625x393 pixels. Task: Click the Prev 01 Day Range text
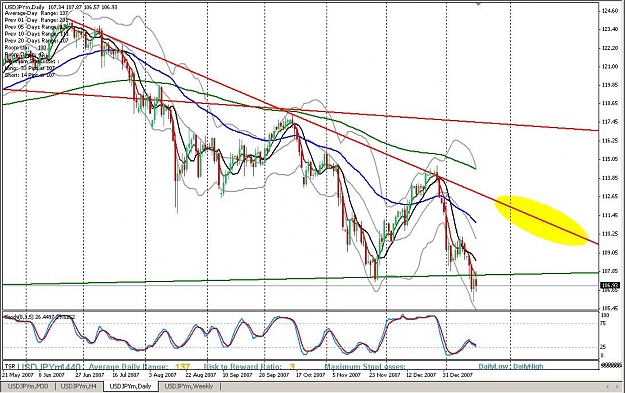(x=36, y=20)
